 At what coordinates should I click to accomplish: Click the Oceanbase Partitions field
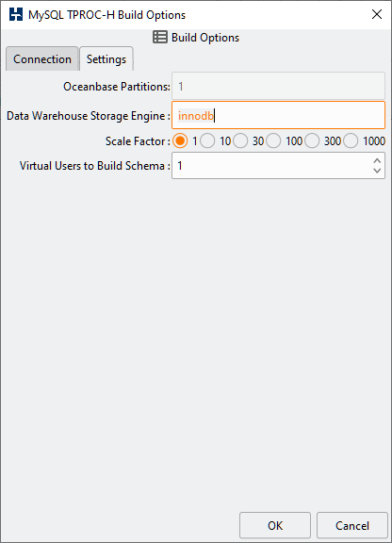278,86
